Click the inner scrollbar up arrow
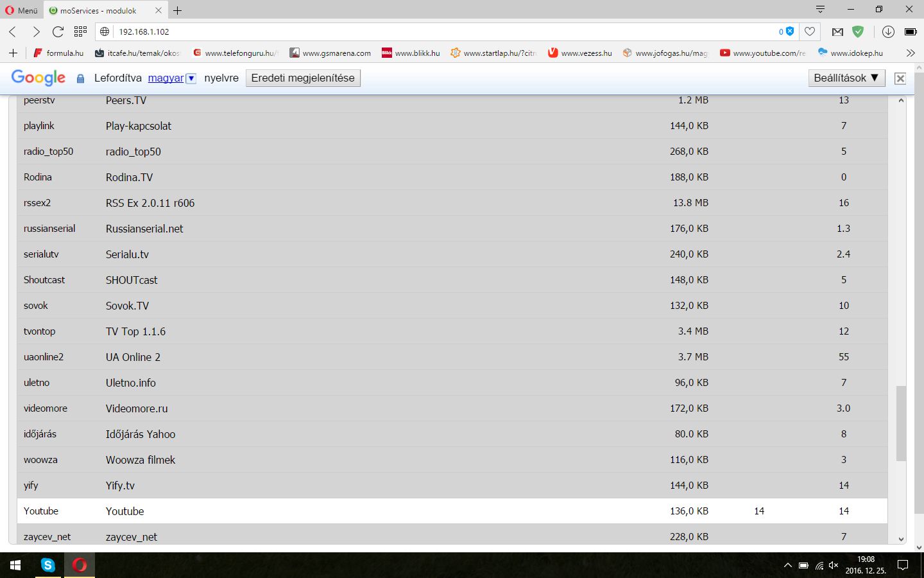This screenshot has width=924, height=578. (x=901, y=100)
